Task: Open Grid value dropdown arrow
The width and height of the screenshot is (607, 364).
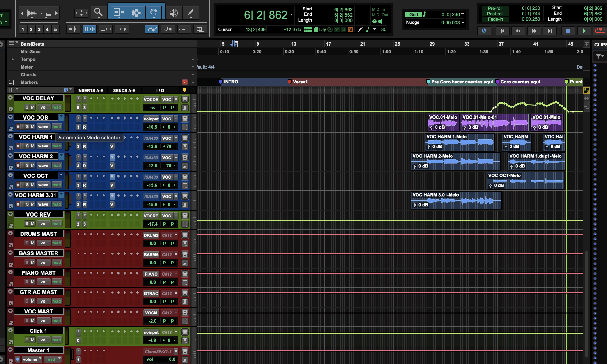Action: tap(463, 14)
